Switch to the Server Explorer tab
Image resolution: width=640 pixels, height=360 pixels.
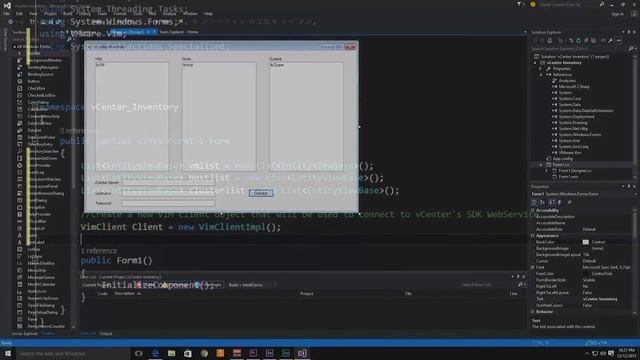(24, 333)
